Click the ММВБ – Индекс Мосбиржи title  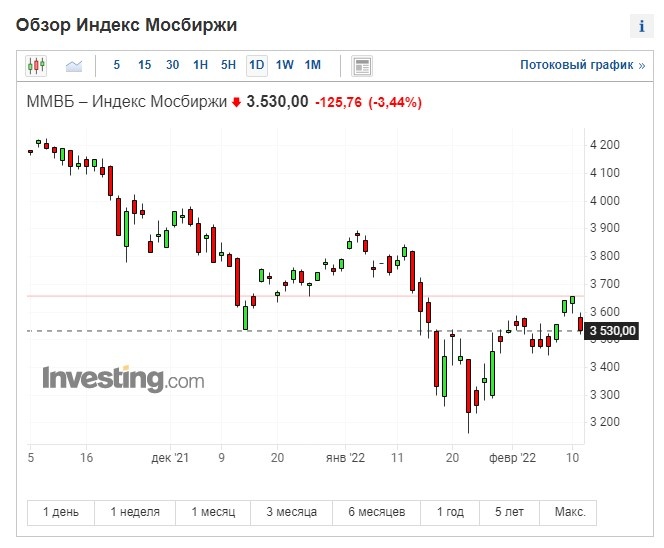point(127,102)
